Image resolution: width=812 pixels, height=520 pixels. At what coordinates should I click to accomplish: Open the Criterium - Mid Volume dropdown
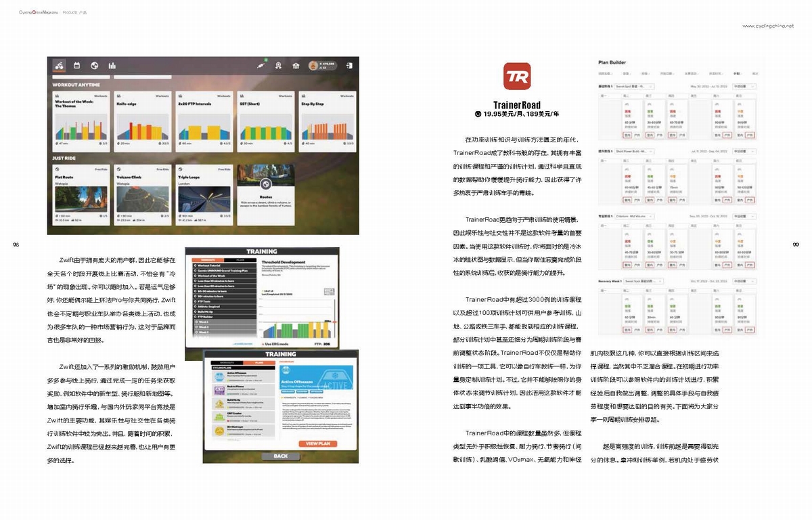pos(635,216)
